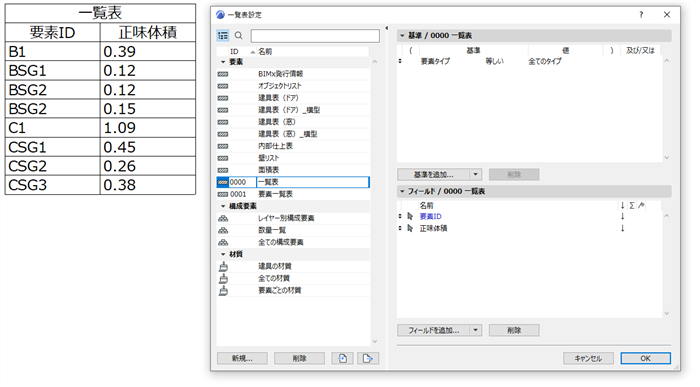Click the scheme icon beside 建具表（窓）
The width and height of the screenshot is (700, 387).
click(223, 122)
